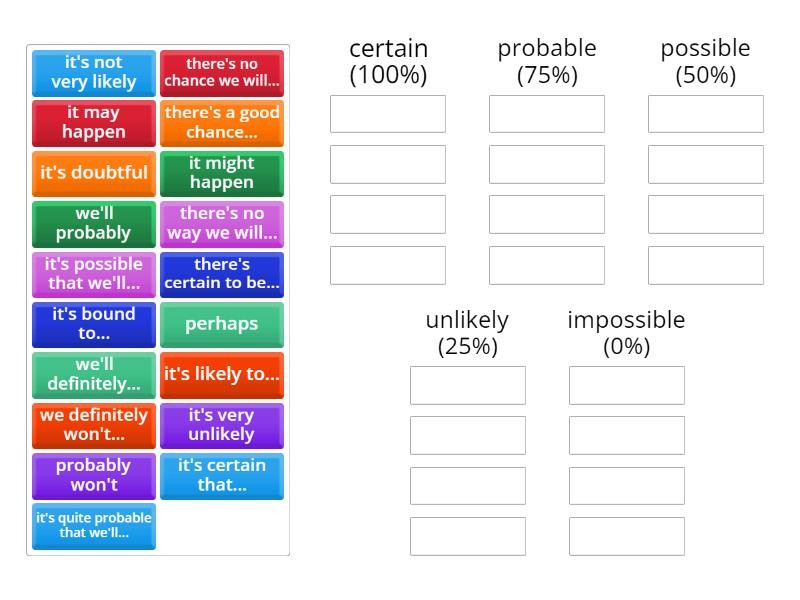Select the "it's doubtful" tile
The width and height of the screenshot is (800, 600).
pyautogui.click(x=93, y=173)
